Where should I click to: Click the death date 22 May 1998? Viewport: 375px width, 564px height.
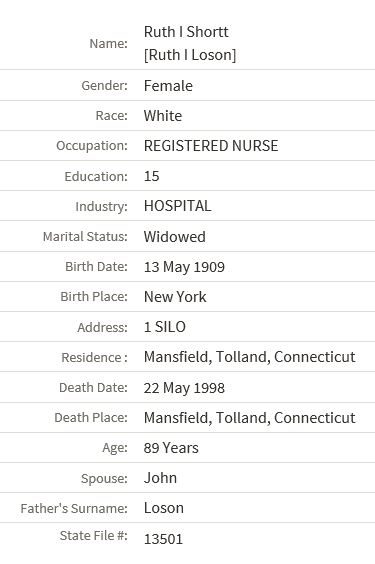click(x=184, y=388)
